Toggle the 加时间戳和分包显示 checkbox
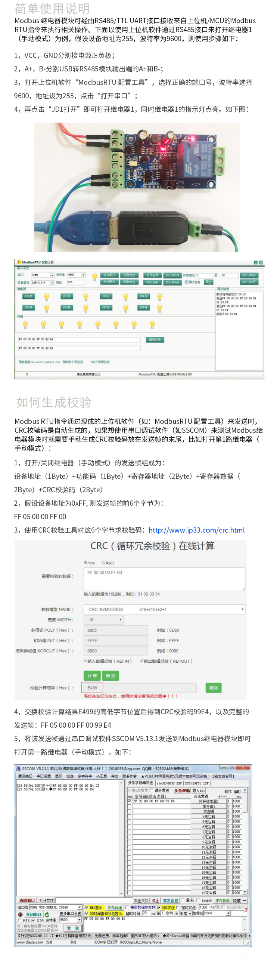 click(x=86, y=913)
